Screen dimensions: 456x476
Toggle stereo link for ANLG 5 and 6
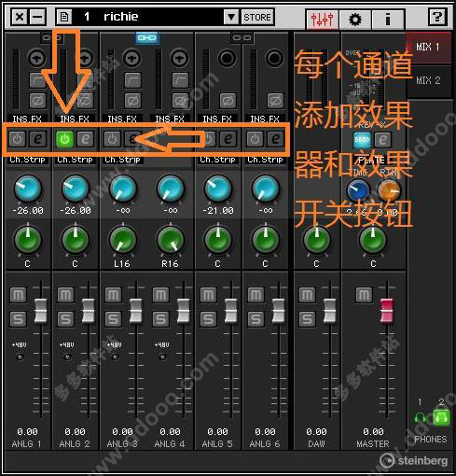pyautogui.click(x=242, y=37)
